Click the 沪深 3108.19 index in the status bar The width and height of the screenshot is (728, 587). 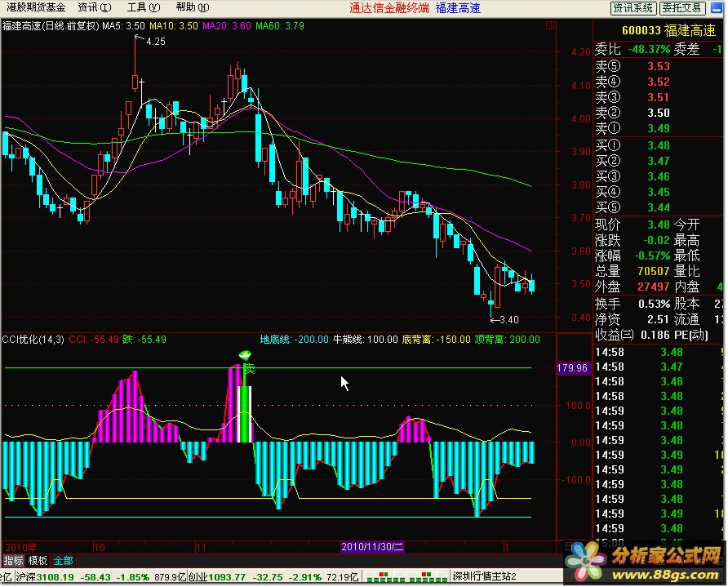[x=45, y=577]
